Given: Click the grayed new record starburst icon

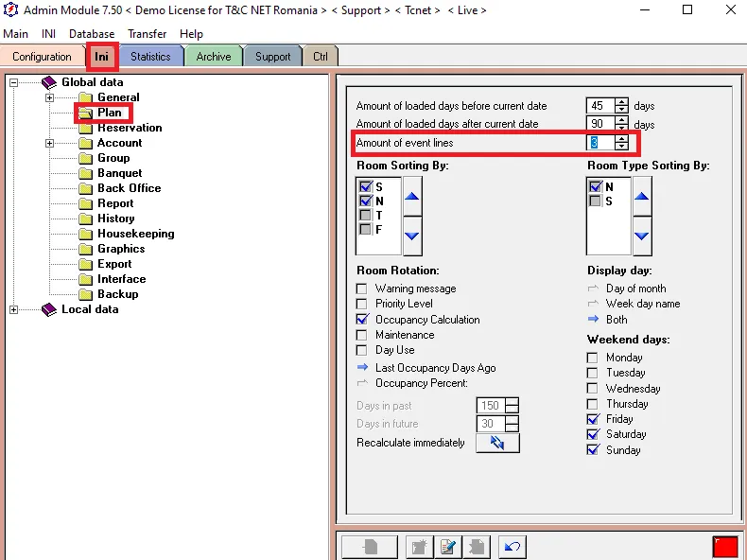Looking at the screenshot, I should click(419, 546).
